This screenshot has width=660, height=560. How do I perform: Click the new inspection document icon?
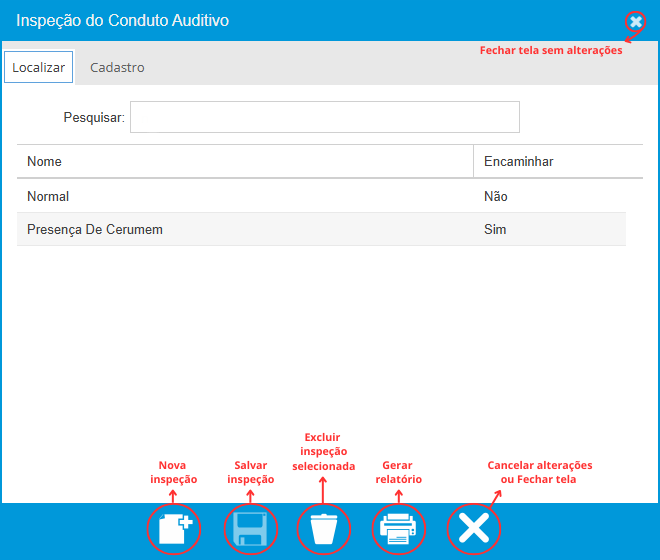175,528
